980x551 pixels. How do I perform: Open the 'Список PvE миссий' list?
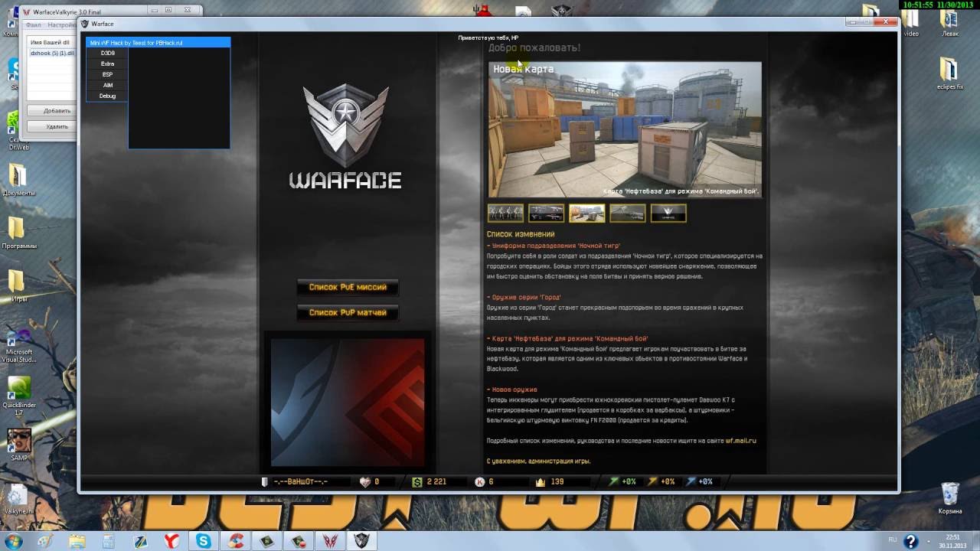[x=348, y=287]
